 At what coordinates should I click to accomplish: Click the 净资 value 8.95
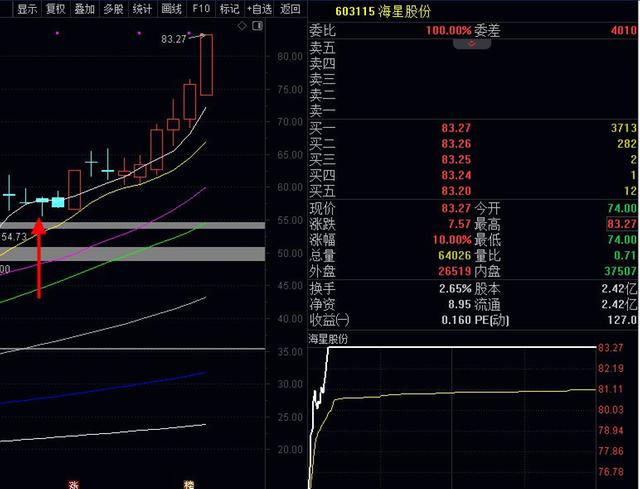pyautogui.click(x=459, y=304)
